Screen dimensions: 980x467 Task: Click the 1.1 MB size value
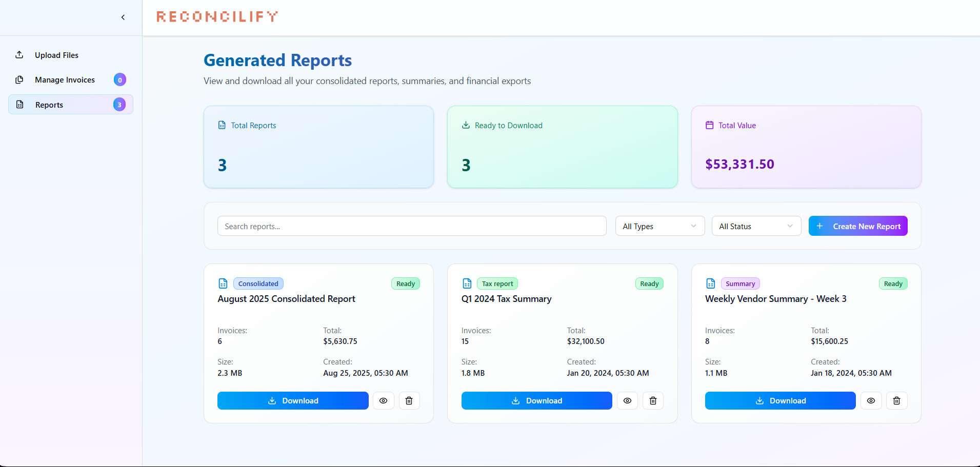tap(716, 373)
